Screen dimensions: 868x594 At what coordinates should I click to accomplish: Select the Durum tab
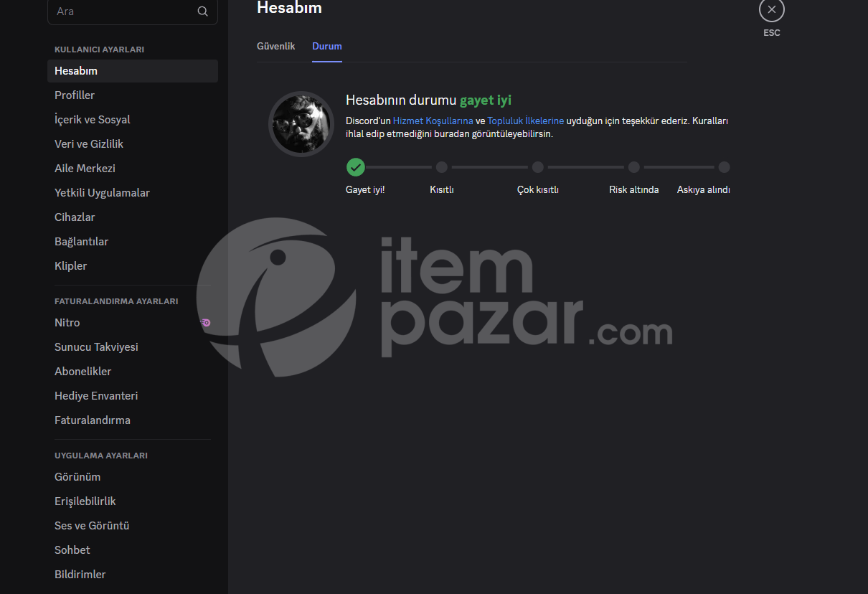327,46
